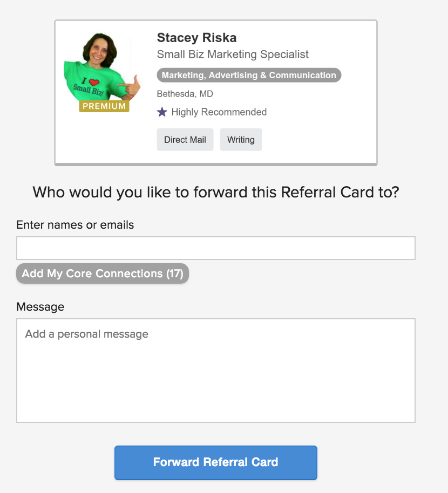Image resolution: width=448 pixels, height=493 pixels.
Task: Click the Bethesda, MD location text
Action: pos(185,93)
